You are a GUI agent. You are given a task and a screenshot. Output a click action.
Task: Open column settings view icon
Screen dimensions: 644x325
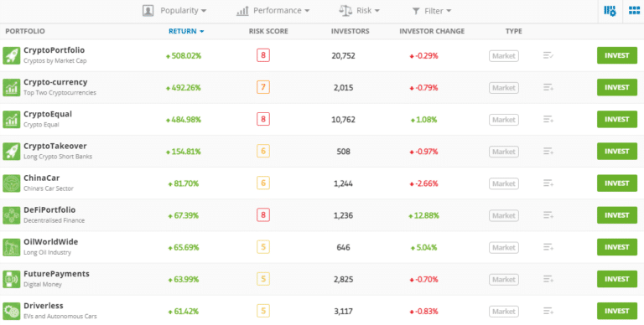(610, 11)
